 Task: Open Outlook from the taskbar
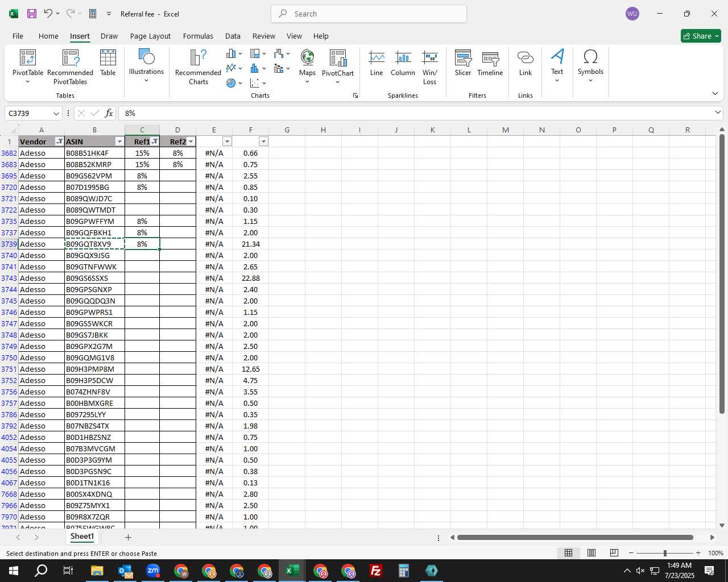pyautogui.click(x=125, y=571)
